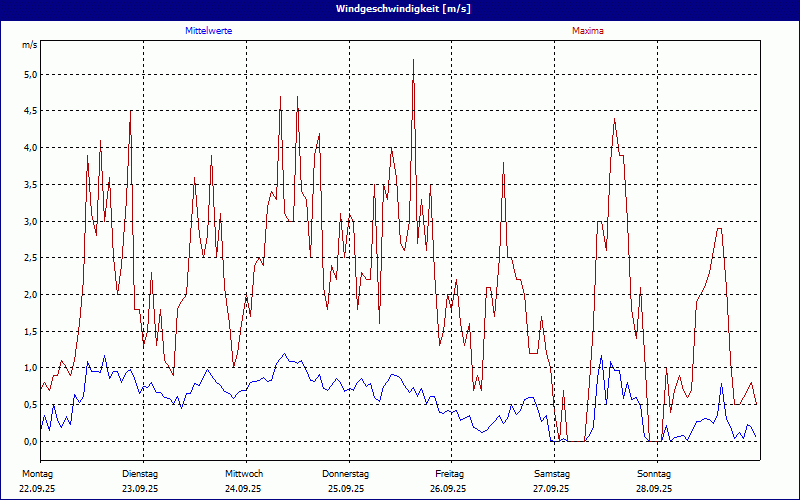Click the 1.5 y-axis value label
The image size is (800, 500).
30,331
